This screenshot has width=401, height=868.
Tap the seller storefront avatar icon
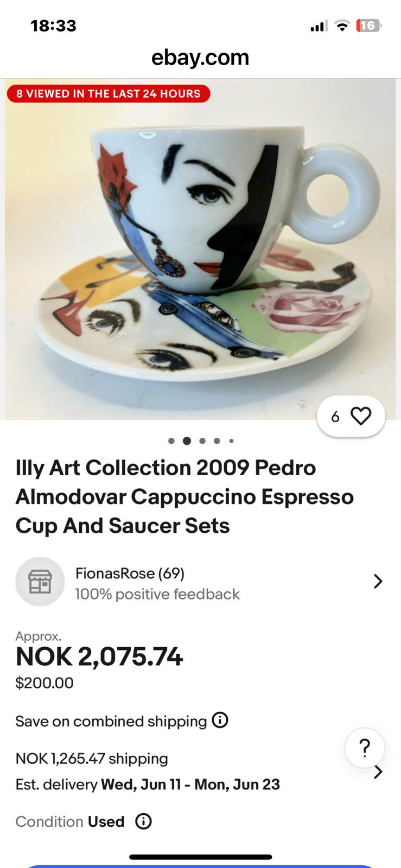(x=40, y=582)
